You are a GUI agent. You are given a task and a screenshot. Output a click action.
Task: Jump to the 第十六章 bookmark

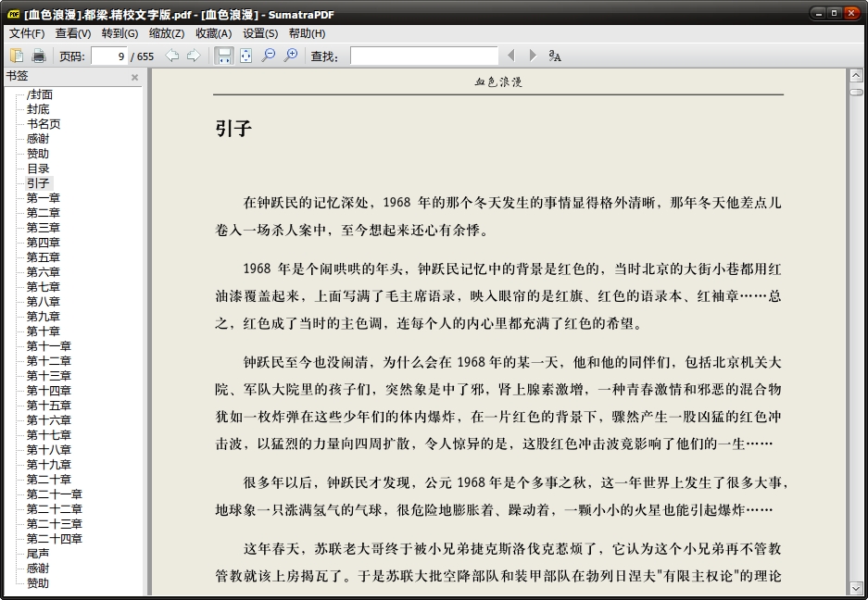pos(49,420)
